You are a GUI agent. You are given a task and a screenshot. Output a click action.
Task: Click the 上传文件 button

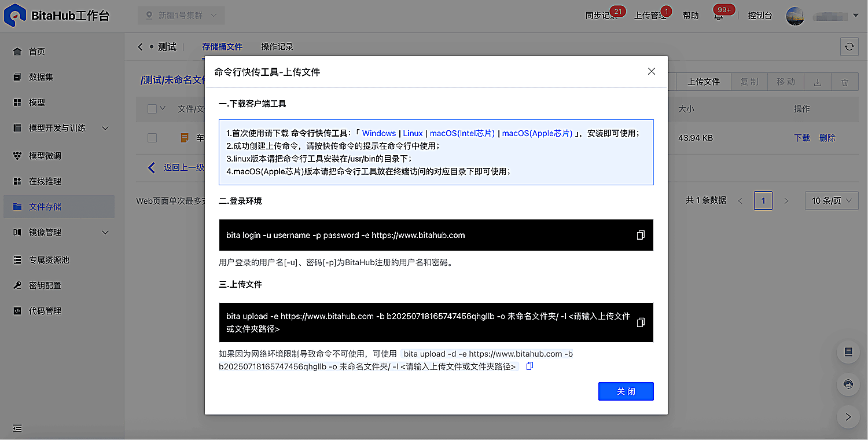(x=704, y=82)
